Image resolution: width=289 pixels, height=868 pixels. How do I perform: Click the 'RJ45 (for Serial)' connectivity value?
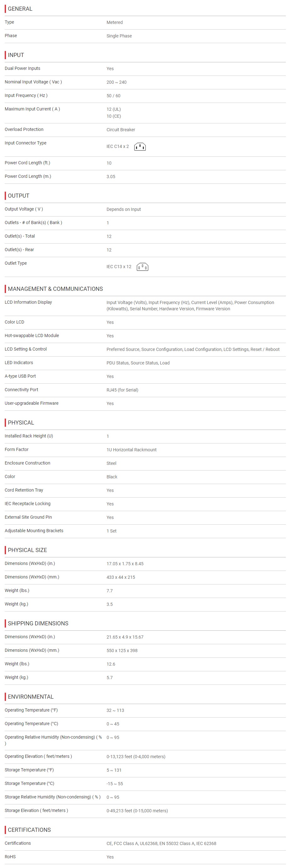tap(123, 390)
